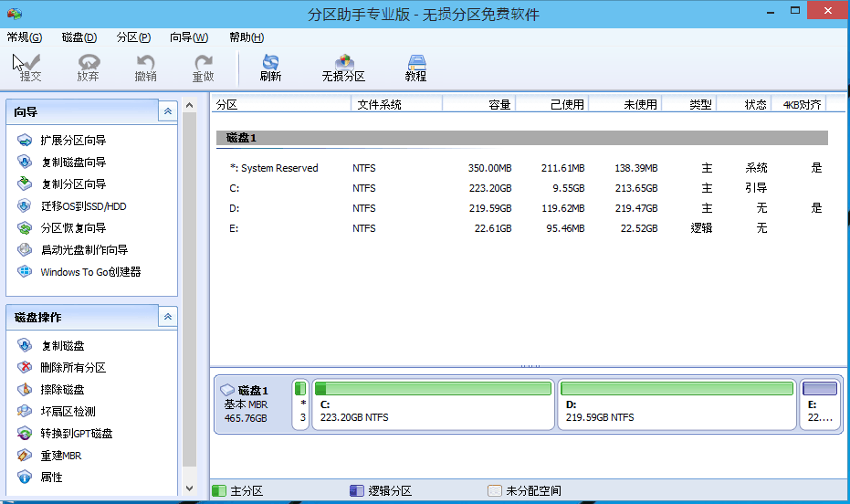Open Windows To Go创建器
Image resolution: width=850 pixels, height=504 pixels.
click(79, 272)
